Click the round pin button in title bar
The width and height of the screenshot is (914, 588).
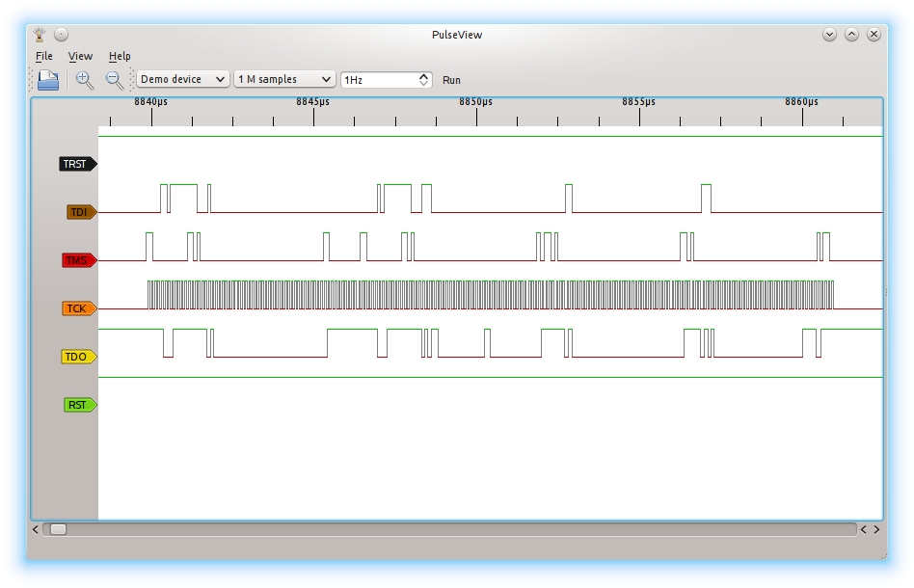tap(61, 35)
